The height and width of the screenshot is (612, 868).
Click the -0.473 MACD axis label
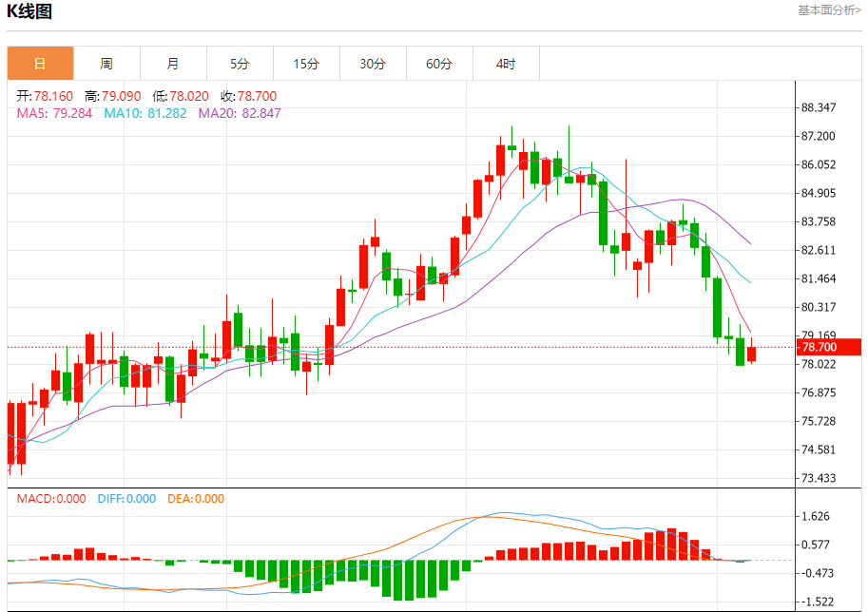click(x=816, y=573)
